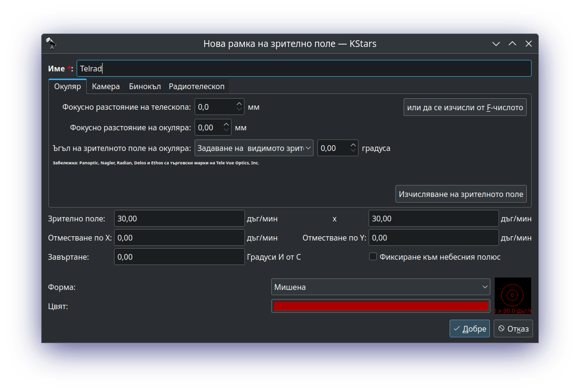Open the Радиотелескоп tab
Image resolution: width=580 pixels, height=392 pixels.
point(197,87)
